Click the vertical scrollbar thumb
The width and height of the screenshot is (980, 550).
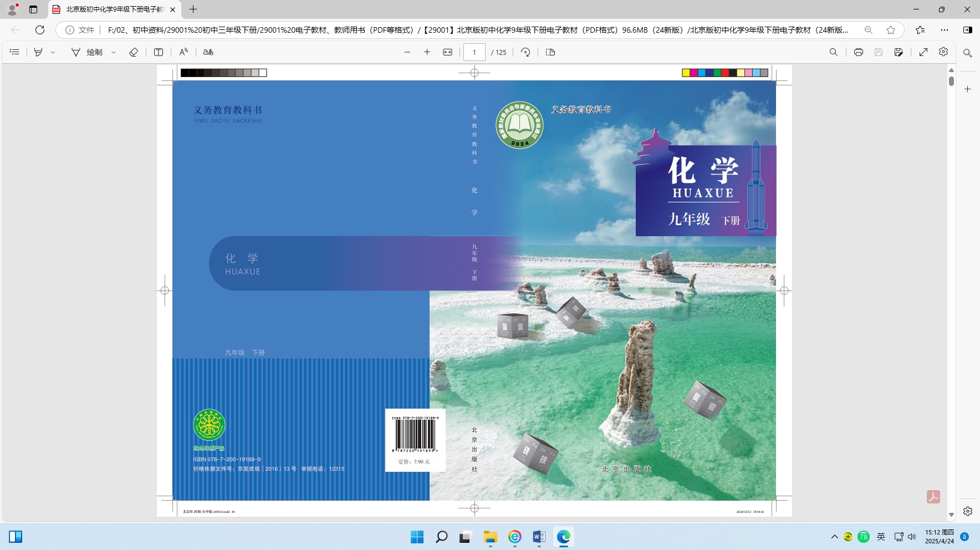coord(951,81)
